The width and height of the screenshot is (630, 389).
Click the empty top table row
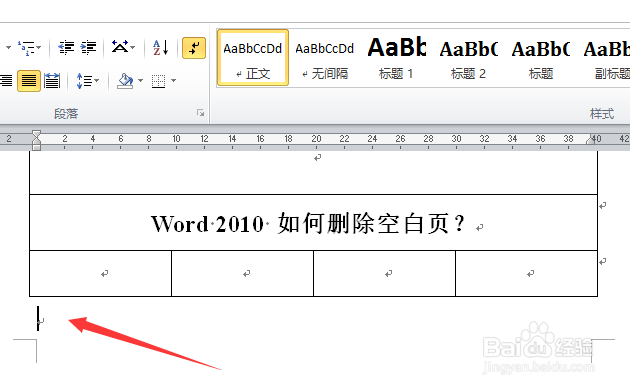coord(313,173)
